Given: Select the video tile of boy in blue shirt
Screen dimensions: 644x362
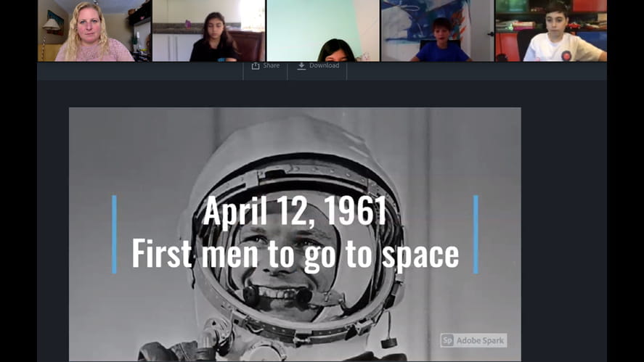Looking at the screenshot, I should 436,30.
